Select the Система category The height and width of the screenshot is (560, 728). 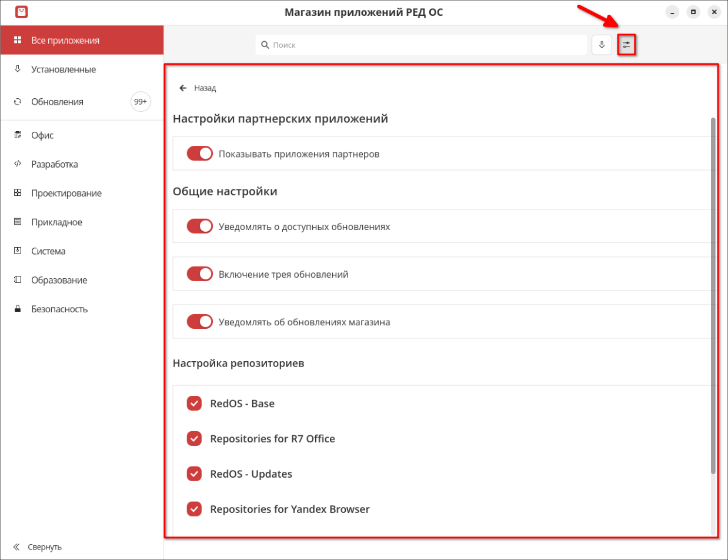coord(48,251)
